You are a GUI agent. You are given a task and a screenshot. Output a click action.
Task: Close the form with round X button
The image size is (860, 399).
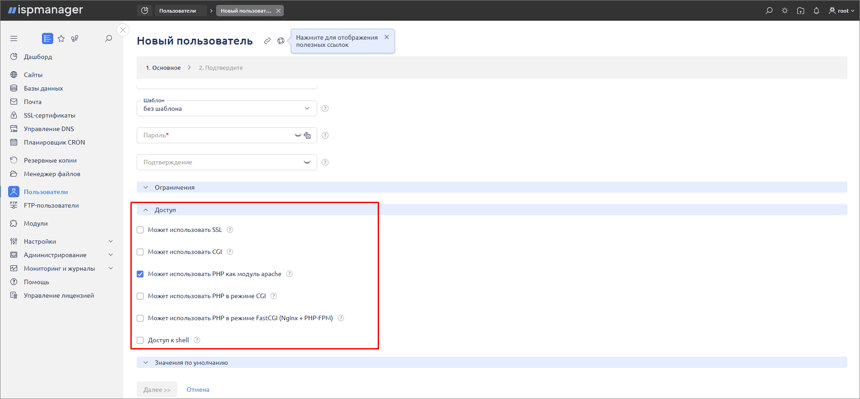123,30
